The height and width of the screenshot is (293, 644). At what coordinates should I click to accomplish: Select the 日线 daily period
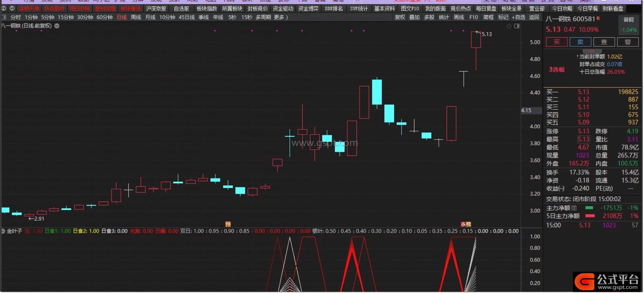(122, 17)
